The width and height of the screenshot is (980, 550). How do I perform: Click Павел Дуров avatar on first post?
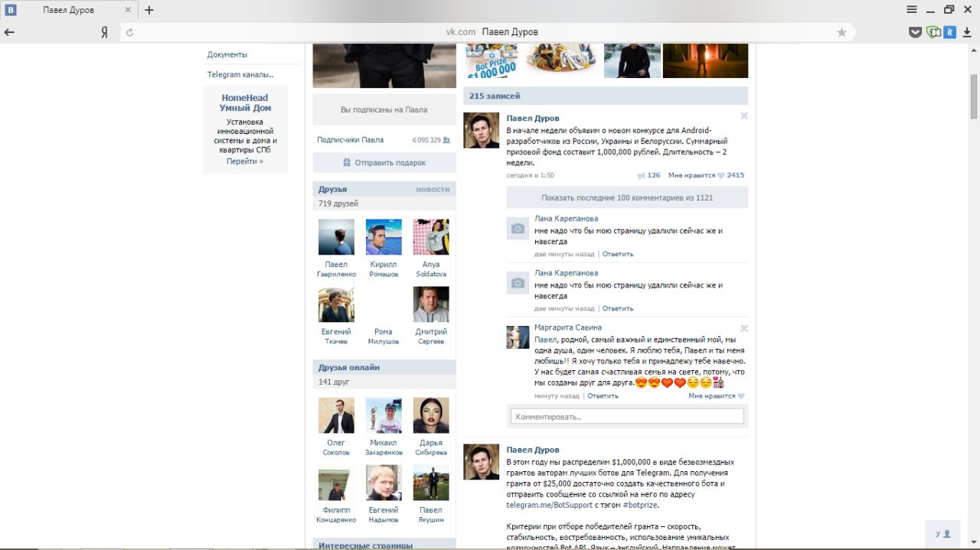pos(482,130)
